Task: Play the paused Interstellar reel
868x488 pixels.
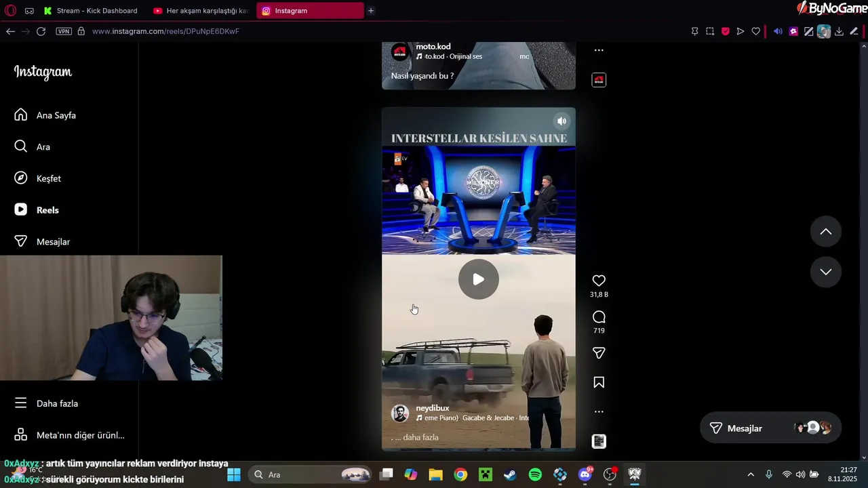Action: [x=479, y=279]
